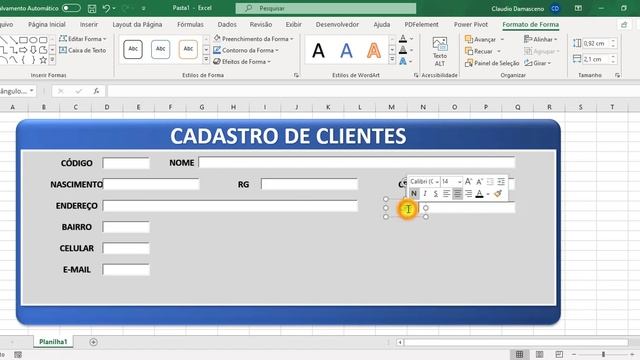Open font size 14 combo in mini toolbar
The width and height of the screenshot is (640, 360).
point(451,182)
